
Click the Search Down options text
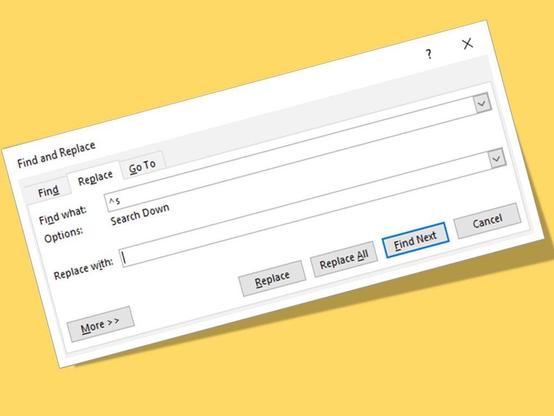pos(140,214)
